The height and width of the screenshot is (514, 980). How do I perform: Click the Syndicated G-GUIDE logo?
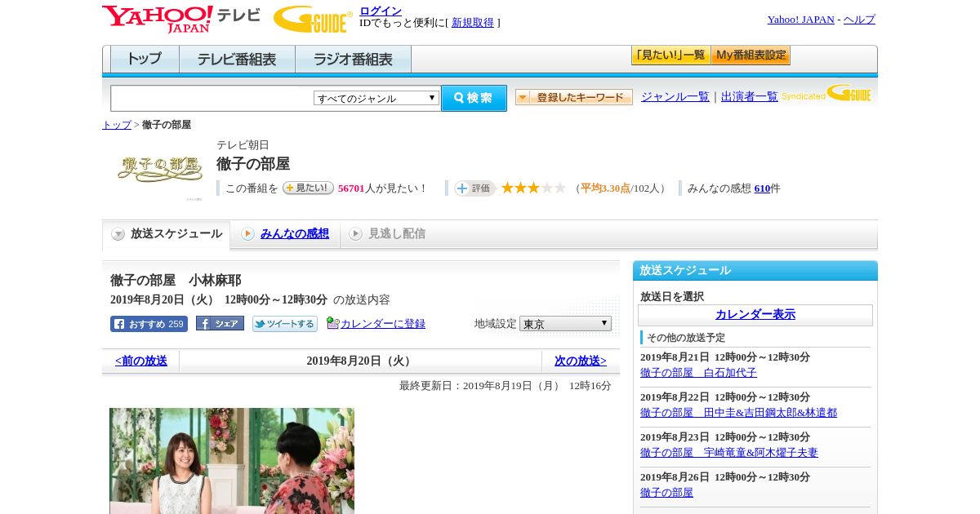(826, 94)
